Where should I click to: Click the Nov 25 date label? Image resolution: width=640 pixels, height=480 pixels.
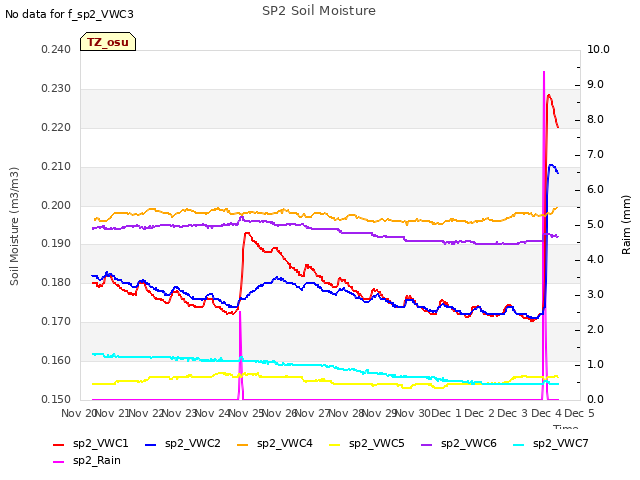coord(246,413)
